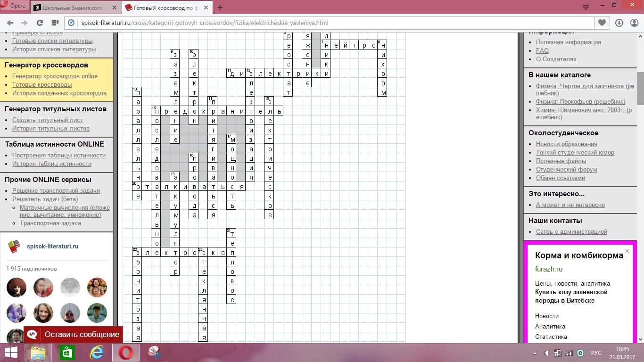This screenshot has height=362, width=644.
Task: Open О Создателях link
Action: click(x=556, y=59)
